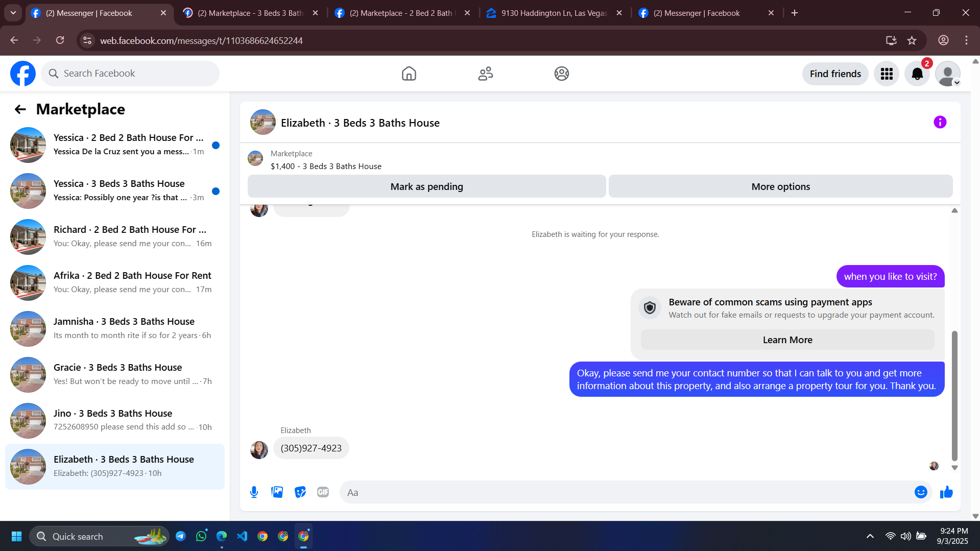
Task: Open the Facebook apps menu grid
Action: pyautogui.click(x=887, y=74)
